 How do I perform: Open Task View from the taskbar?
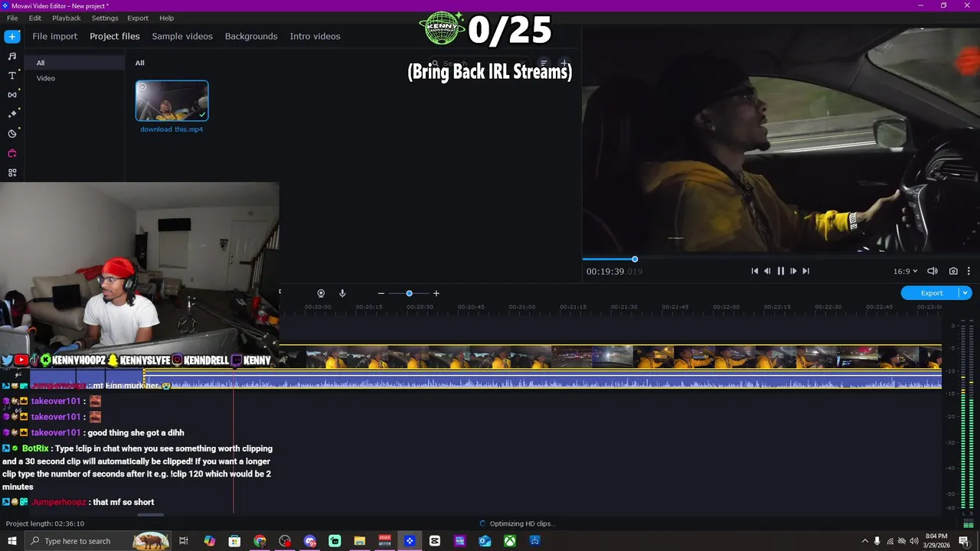[184, 541]
